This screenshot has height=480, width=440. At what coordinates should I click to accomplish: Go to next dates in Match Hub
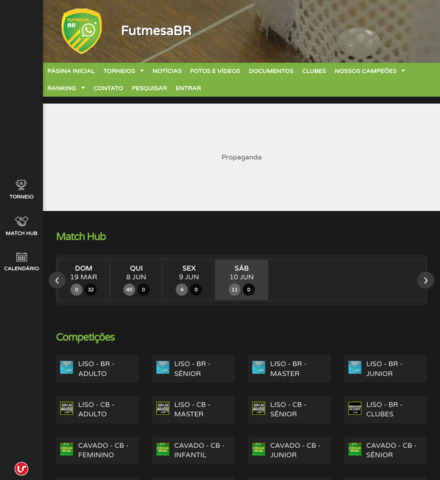tap(426, 280)
